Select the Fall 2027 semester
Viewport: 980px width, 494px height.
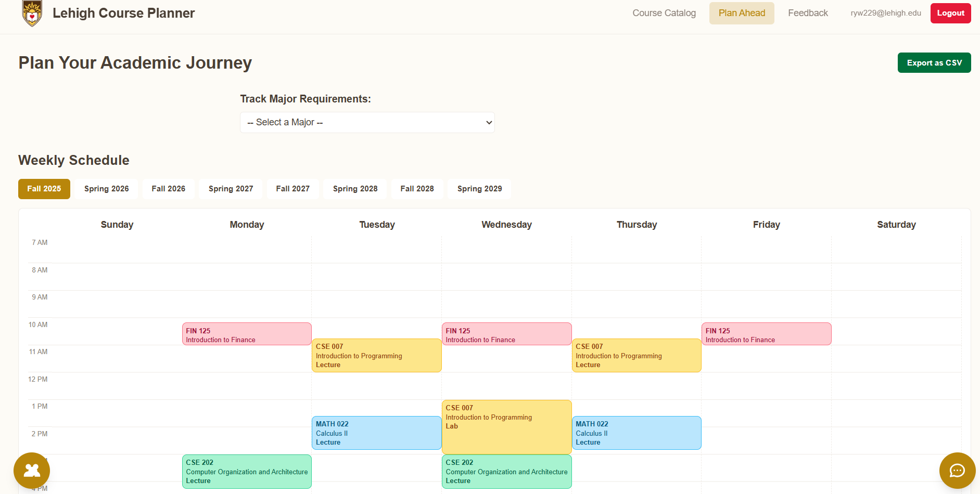click(x=292, y=189)
